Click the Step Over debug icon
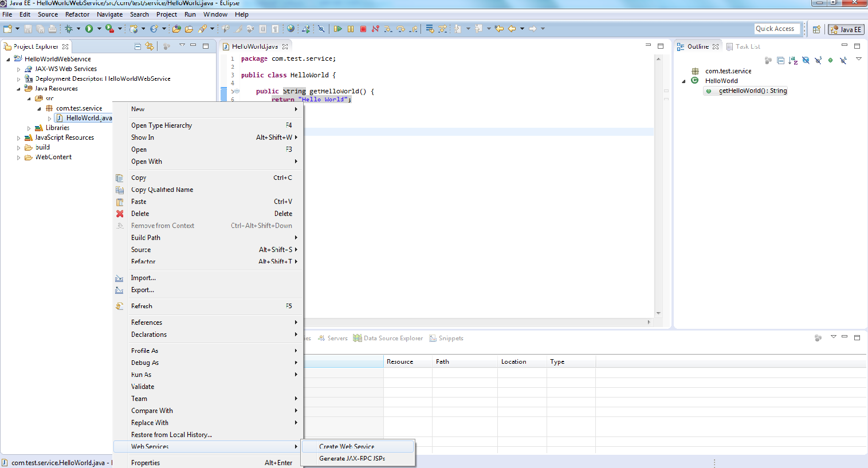This screenshot has width=868, height=468. pyautogui.click(x=401, y=28)
